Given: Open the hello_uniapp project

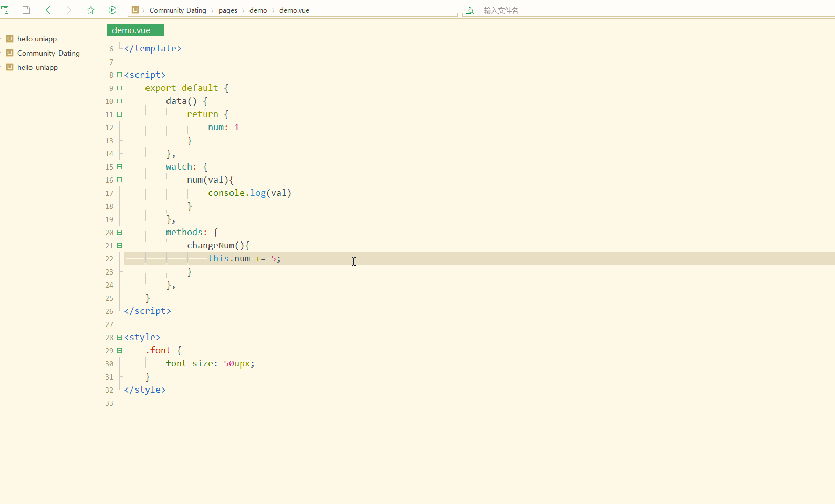Looking at the screenshot, I should point(37,67).
